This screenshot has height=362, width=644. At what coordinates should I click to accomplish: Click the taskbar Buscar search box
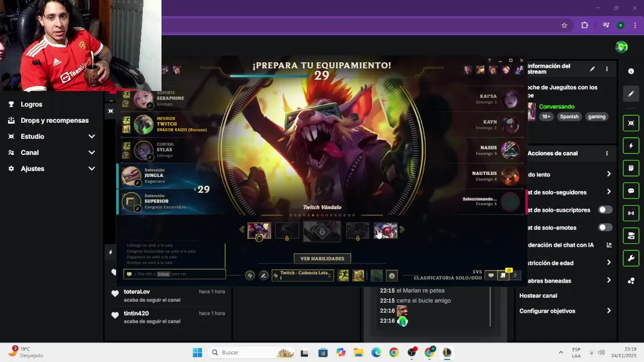coord(252,352)
